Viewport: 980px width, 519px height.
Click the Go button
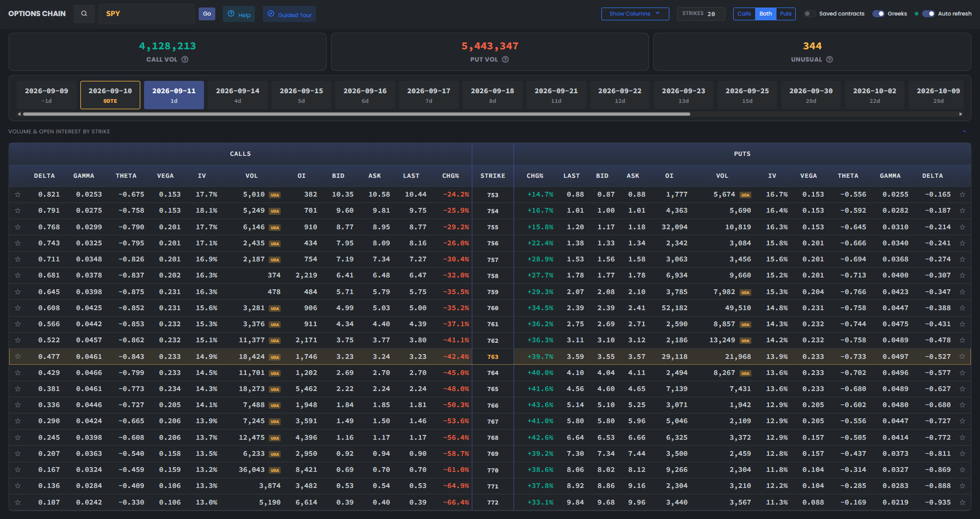tap(207, 14)
